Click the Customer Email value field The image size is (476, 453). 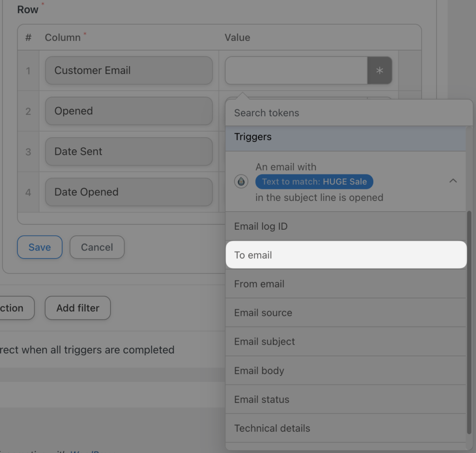tap(296, 71)
